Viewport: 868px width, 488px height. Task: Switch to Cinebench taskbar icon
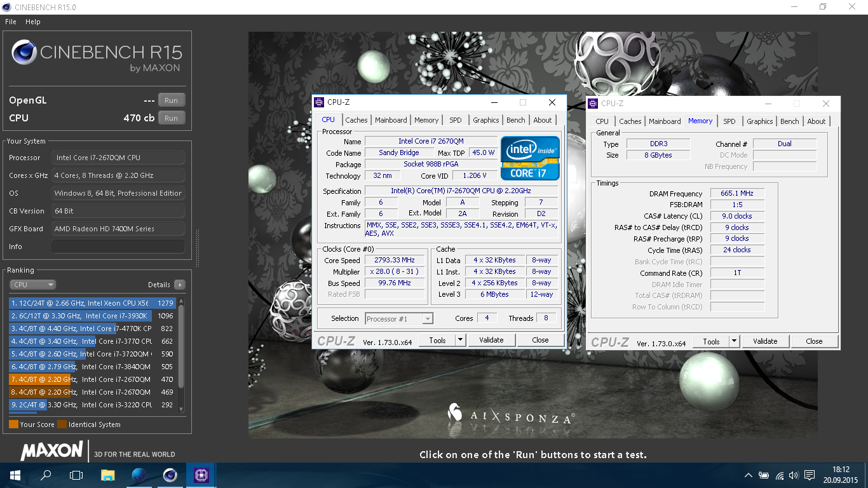pos(170,475)
